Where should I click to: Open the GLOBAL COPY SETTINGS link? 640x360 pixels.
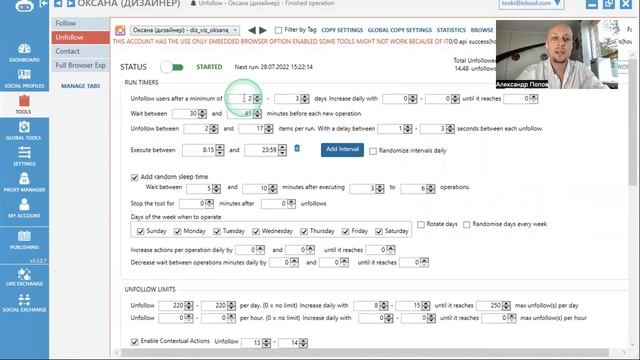(400, 30)
